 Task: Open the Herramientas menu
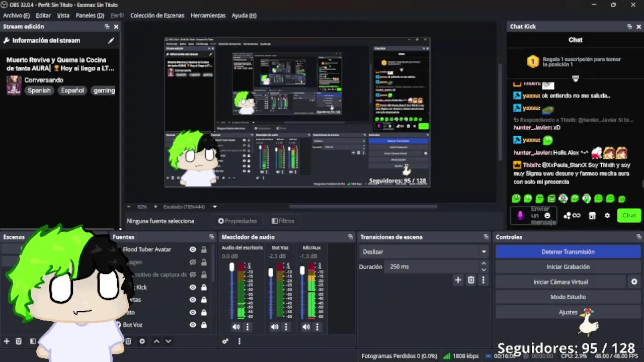click(x=208, y=15)
